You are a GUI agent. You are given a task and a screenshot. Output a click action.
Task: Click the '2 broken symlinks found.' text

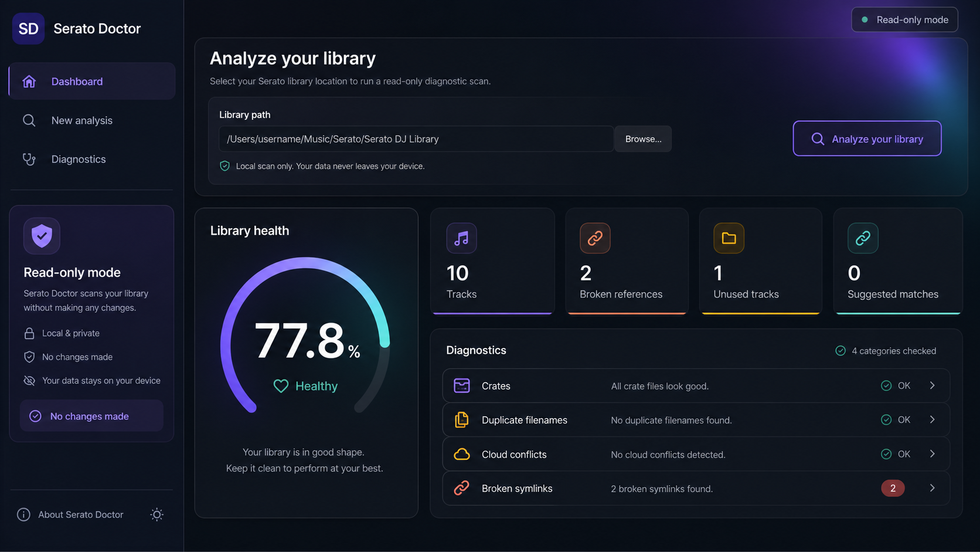[x=662, y=489]
